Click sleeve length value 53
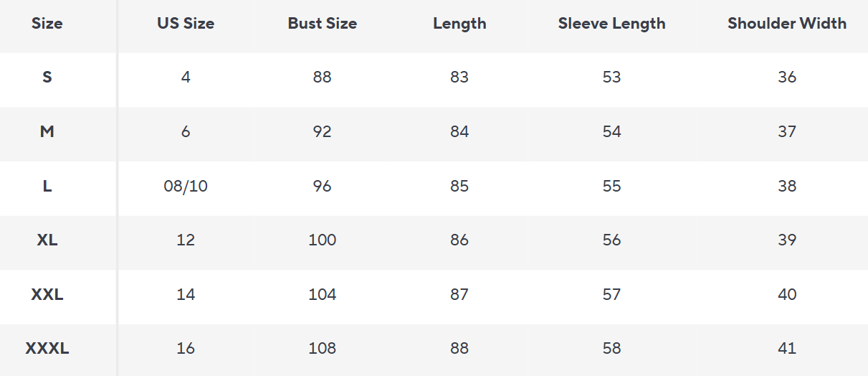The width and height of the screenshot is (868, 376). 611,77
